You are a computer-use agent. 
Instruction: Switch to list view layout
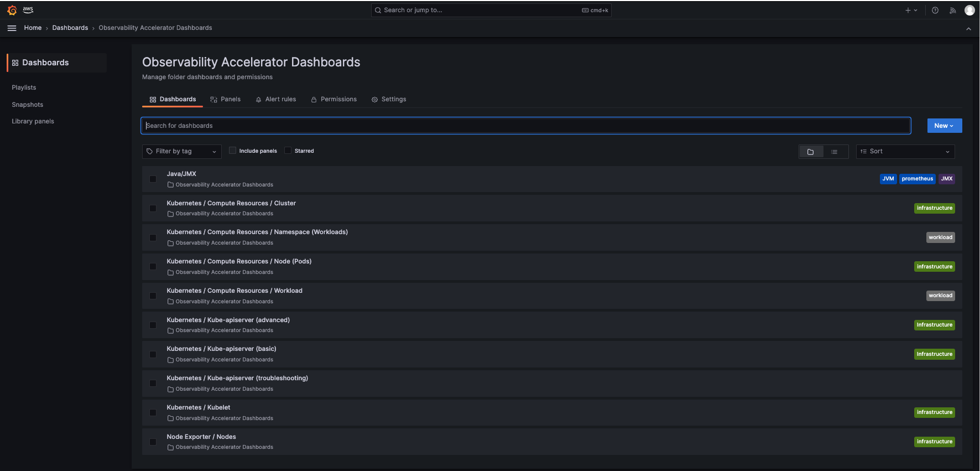pyautogui.click(x=834, y=152)
